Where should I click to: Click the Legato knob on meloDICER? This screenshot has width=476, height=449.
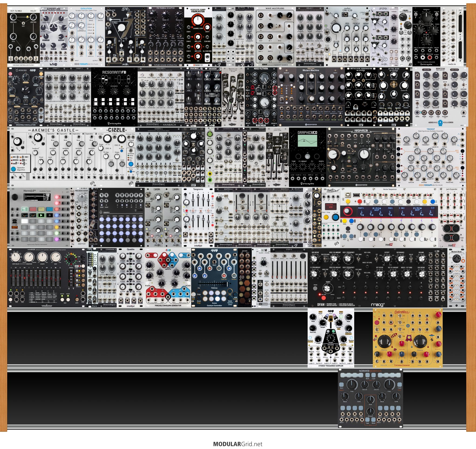click(42, 257)
